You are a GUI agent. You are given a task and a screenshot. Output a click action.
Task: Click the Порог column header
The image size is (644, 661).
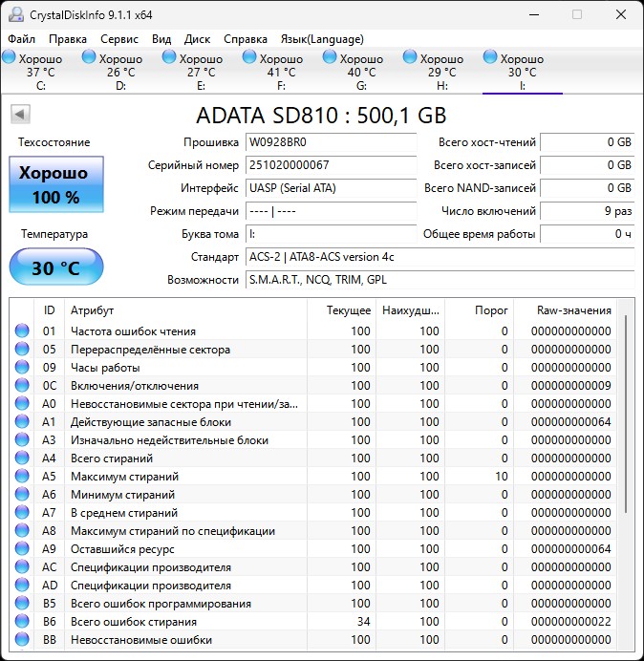click(479, 310)
